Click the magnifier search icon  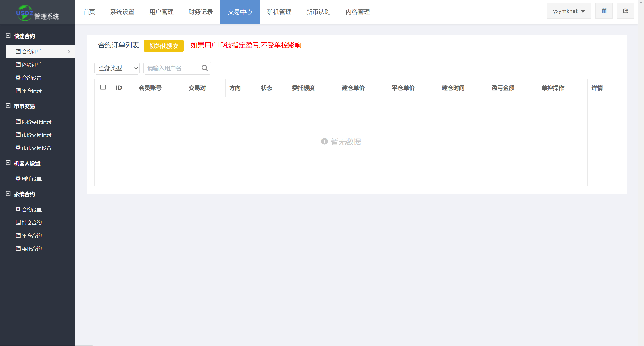(205, 68)
